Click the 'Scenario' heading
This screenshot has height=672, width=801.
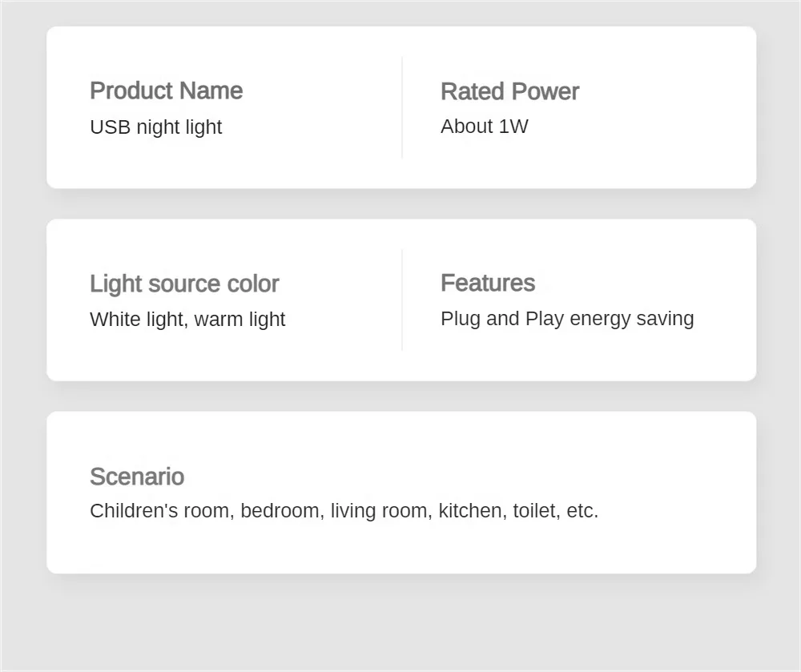point(137,477)
